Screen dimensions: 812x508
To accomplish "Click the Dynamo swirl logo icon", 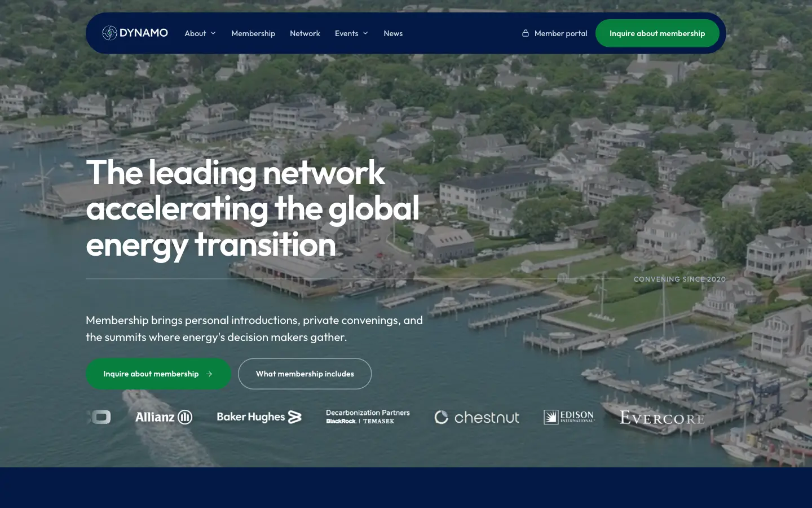I will coord(109,33).
